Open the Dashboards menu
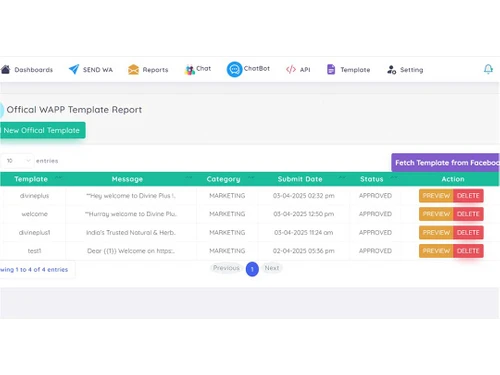The width and height of the screenshot is (500, 375). [34, 70]
